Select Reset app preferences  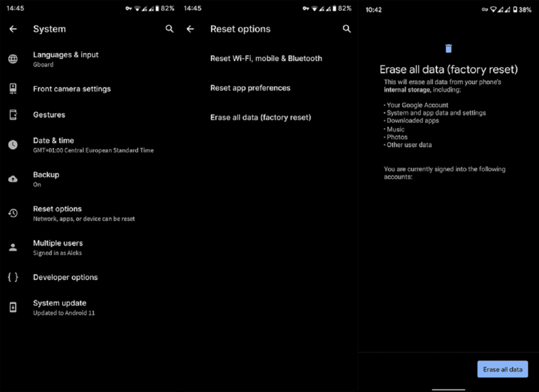click(x=250, y=88)
